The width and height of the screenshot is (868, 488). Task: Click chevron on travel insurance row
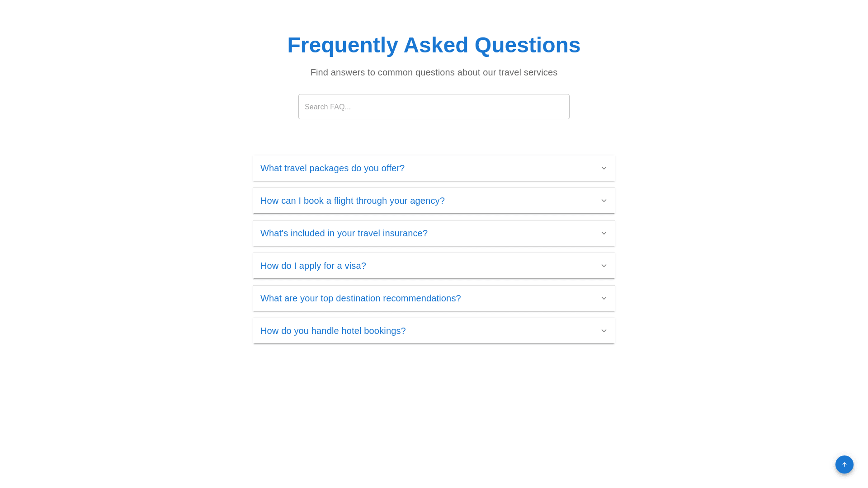pyautogui.click(x=604, y=233)
